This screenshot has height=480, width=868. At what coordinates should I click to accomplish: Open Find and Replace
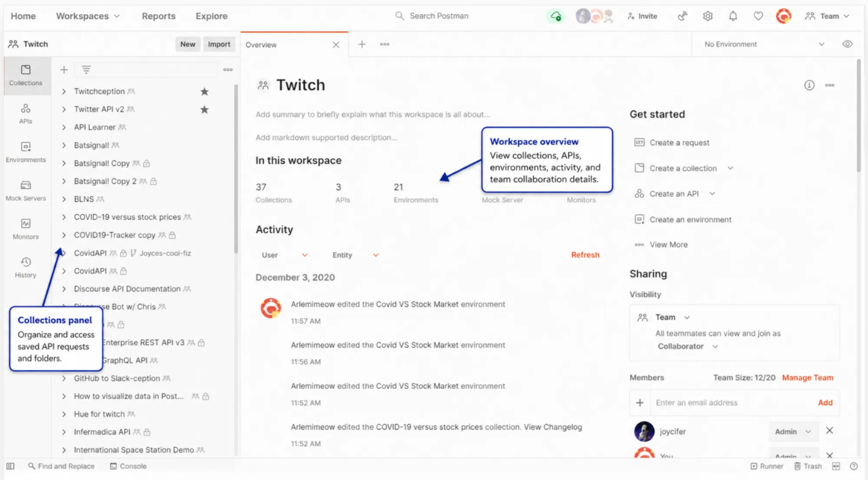pos(61,466)
